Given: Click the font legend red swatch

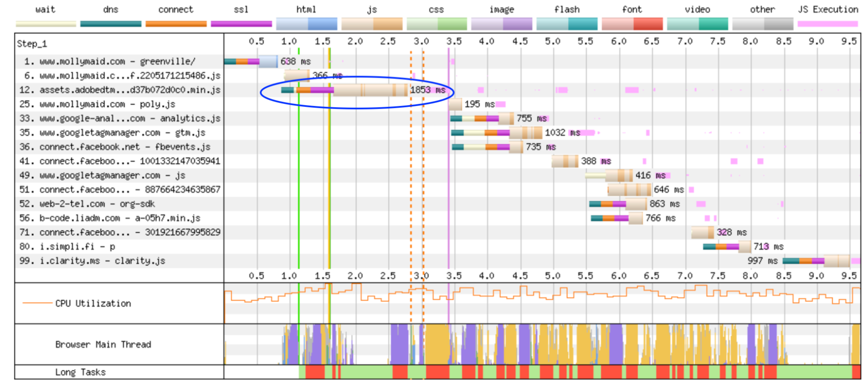Looking at the screenshot, I should [x=632, y=24].
